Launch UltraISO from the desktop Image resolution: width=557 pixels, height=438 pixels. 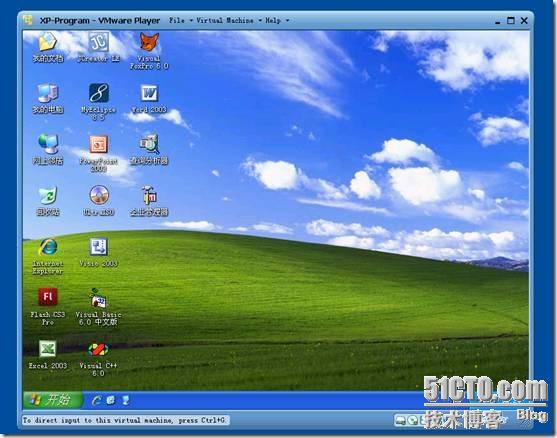coord(98,201)
